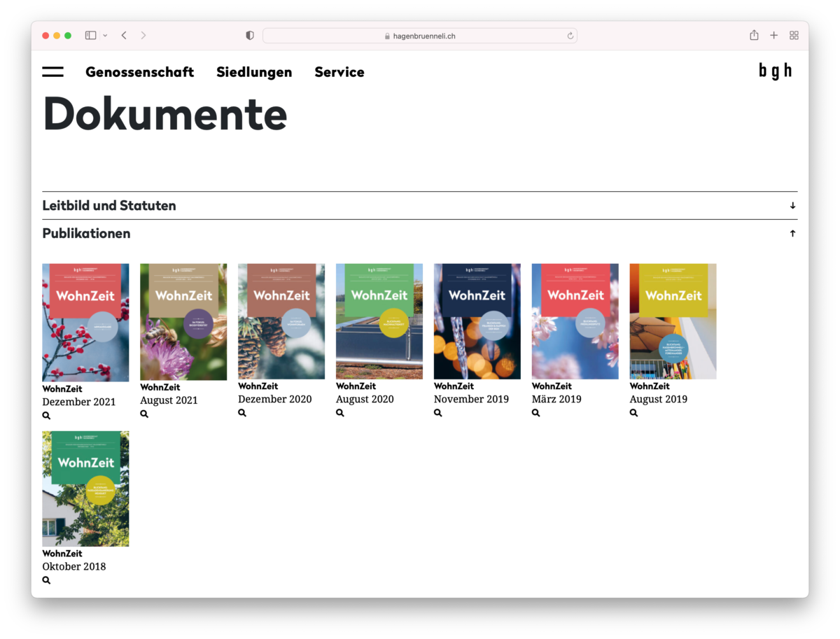Click magnifier icon under August 2021 issue
The image size is (840, 639).
coord(144,414)
